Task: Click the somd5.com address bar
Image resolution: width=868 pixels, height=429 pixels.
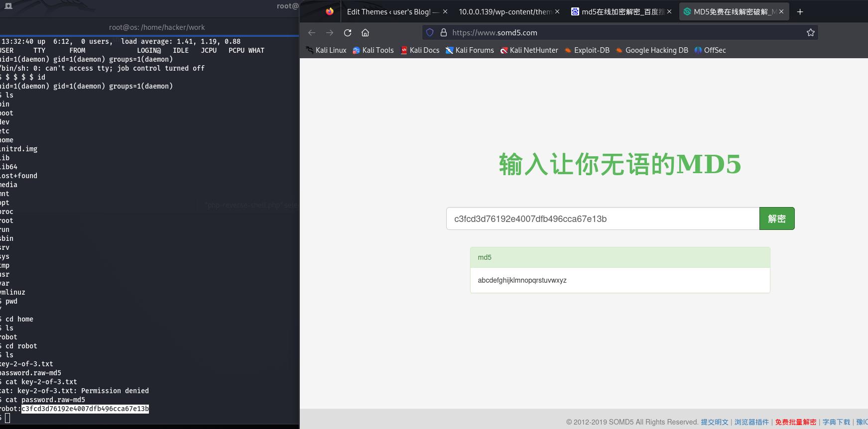Action: pos(622,33)
